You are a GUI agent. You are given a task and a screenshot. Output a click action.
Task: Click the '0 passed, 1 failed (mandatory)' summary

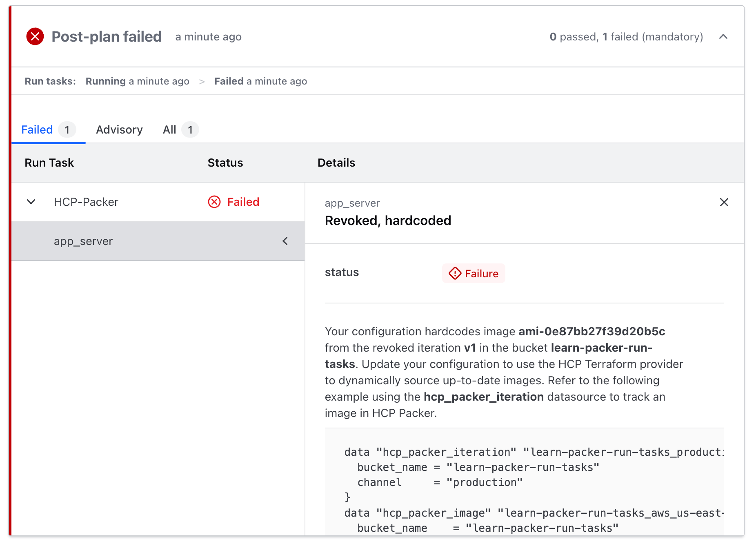[626, 37]
